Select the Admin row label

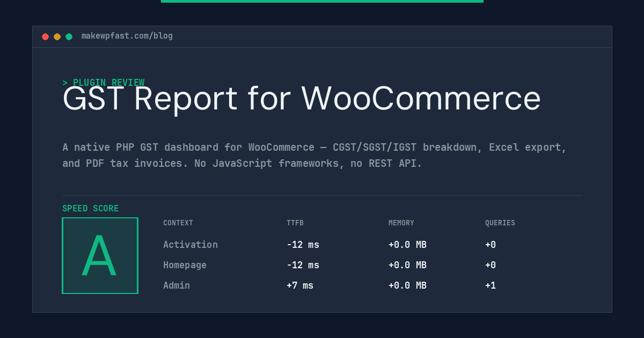[x=177, y=285]
